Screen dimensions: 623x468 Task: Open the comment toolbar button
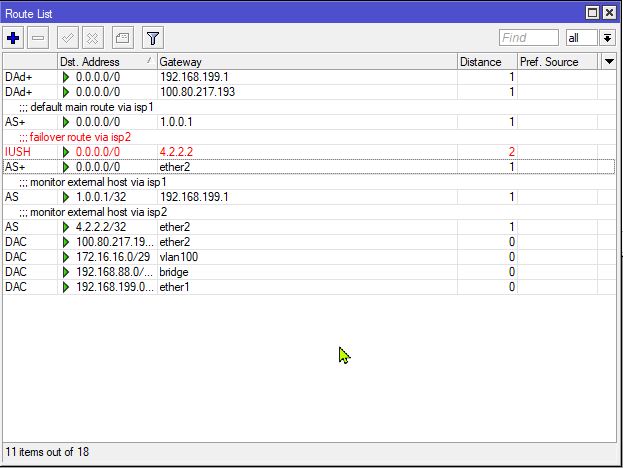pyautogui.click(x=122, y=38)
